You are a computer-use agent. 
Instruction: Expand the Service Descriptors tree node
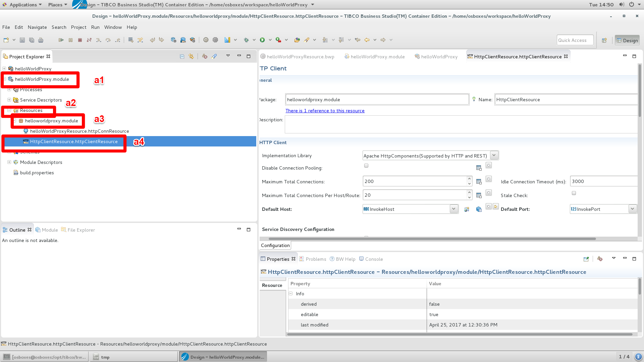[x=9, y=100]
